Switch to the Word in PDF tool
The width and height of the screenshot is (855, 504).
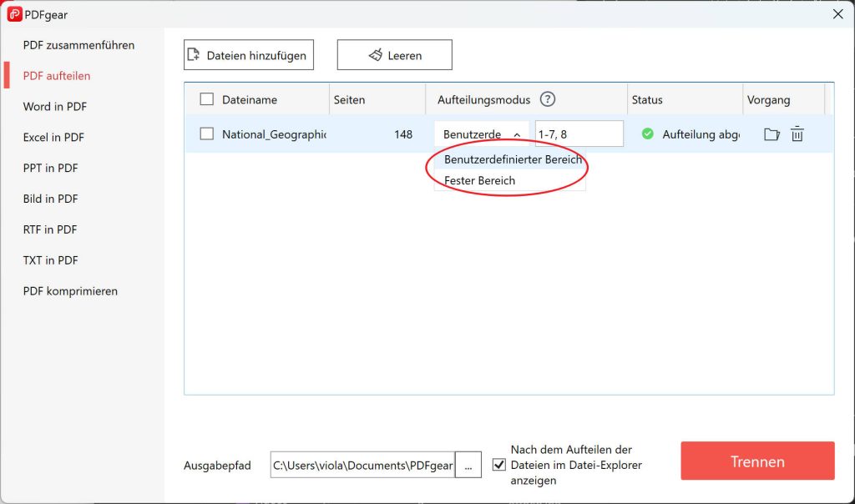tap(53, 106)
